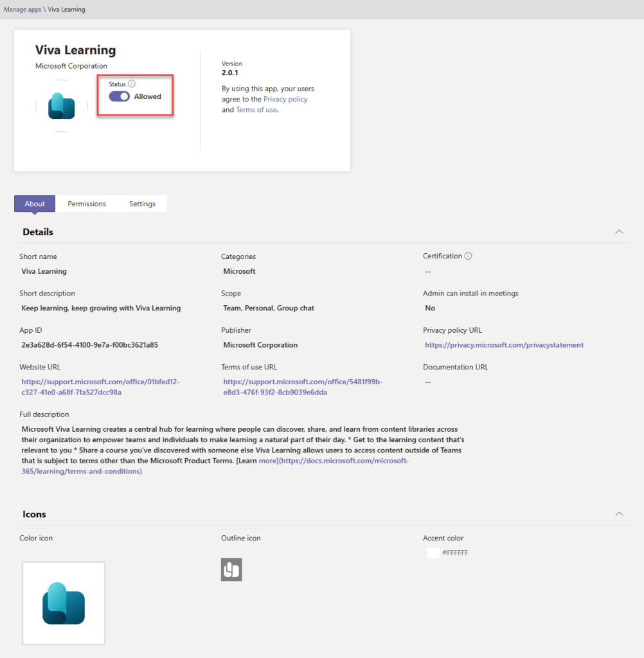Click the Terms of use link

click(x=256, y=109)
